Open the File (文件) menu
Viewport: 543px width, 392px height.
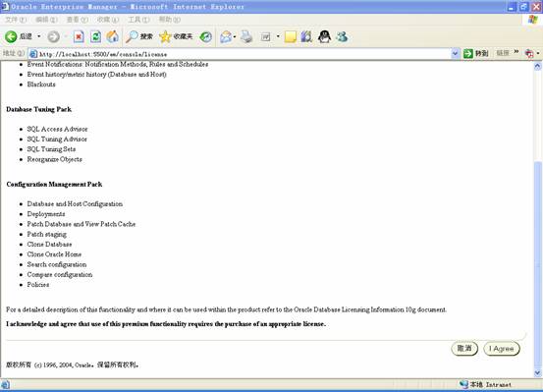pyautogui.click(x=16, y=20)
